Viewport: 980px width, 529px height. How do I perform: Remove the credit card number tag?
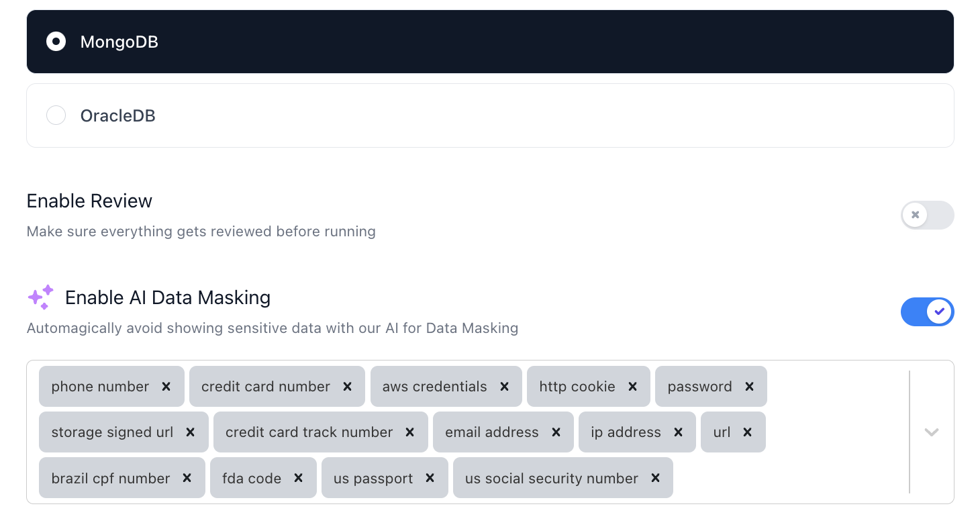pos(347,387)
